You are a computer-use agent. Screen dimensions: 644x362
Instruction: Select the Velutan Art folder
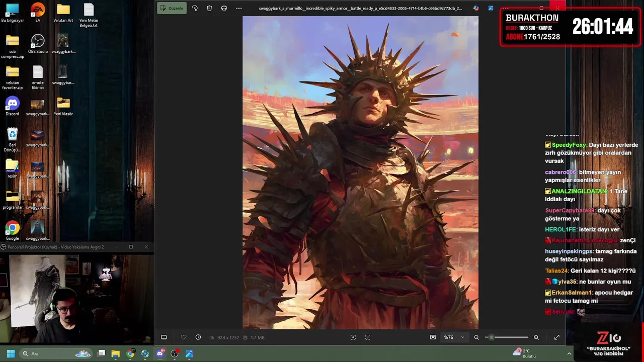(x=63, y=13)
